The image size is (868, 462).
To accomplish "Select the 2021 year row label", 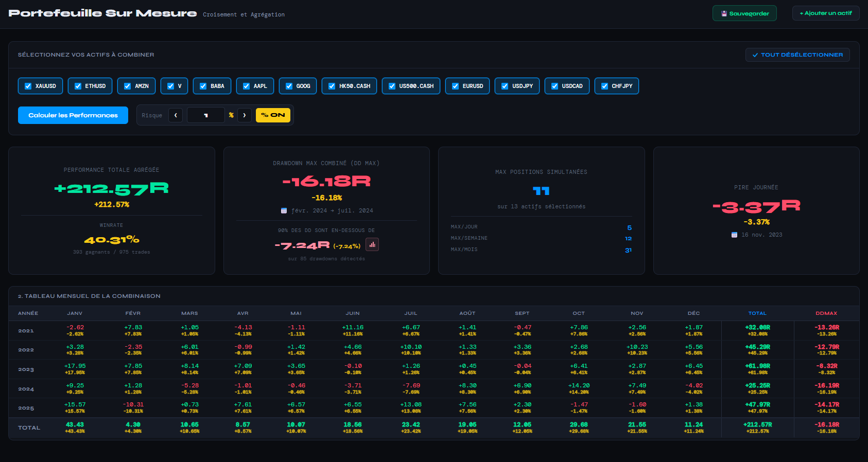I will [x=26, y=331].
